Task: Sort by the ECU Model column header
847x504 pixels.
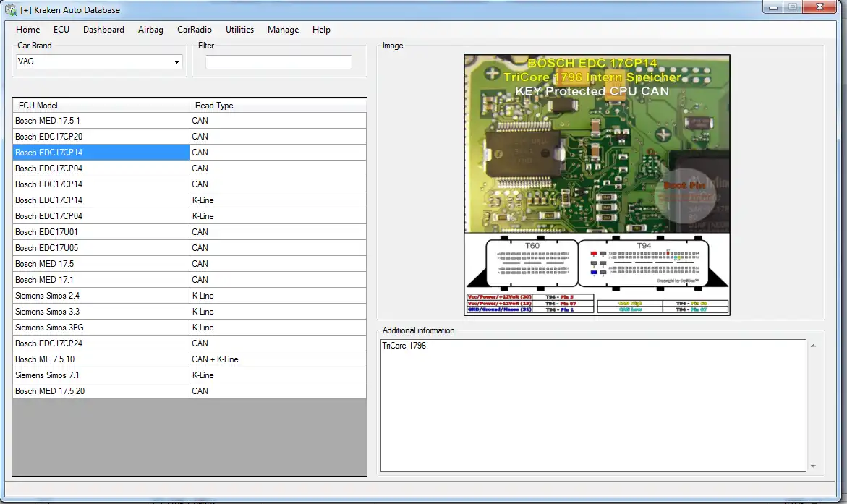Action: coord(101,106)
